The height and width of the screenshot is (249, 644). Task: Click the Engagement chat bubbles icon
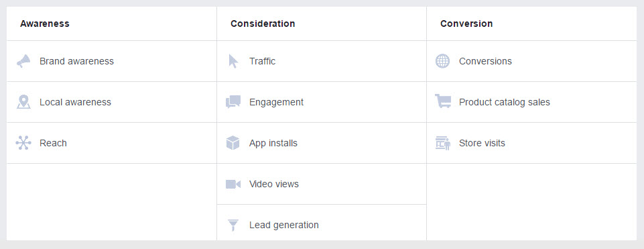[233, 102]
